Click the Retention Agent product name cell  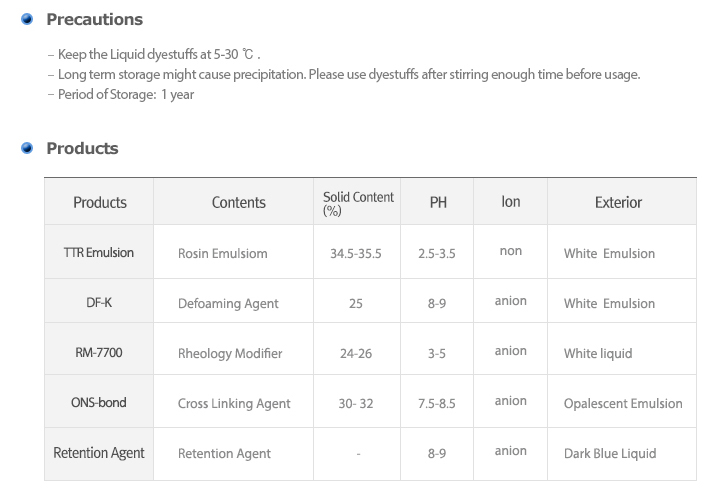(x=99, y=453)
